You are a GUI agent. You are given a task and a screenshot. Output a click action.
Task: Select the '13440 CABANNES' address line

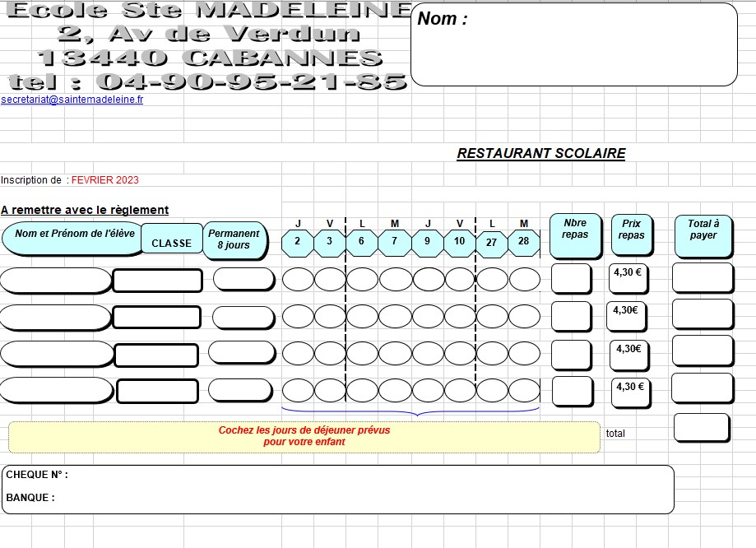tap(210, 58)
